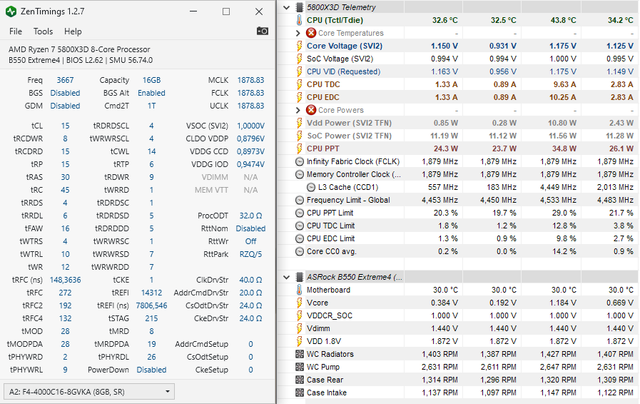The image size is (640, 404).
Task: Click the lightning icon beside CPU VID (Requested)
Action: click(x=299, y=71)
